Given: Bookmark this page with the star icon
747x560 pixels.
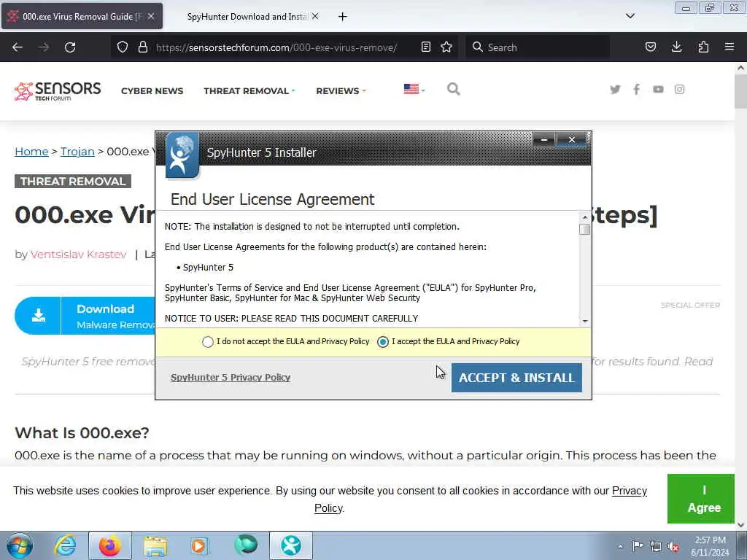Looking at the screenshot, I should pos(446,47).
